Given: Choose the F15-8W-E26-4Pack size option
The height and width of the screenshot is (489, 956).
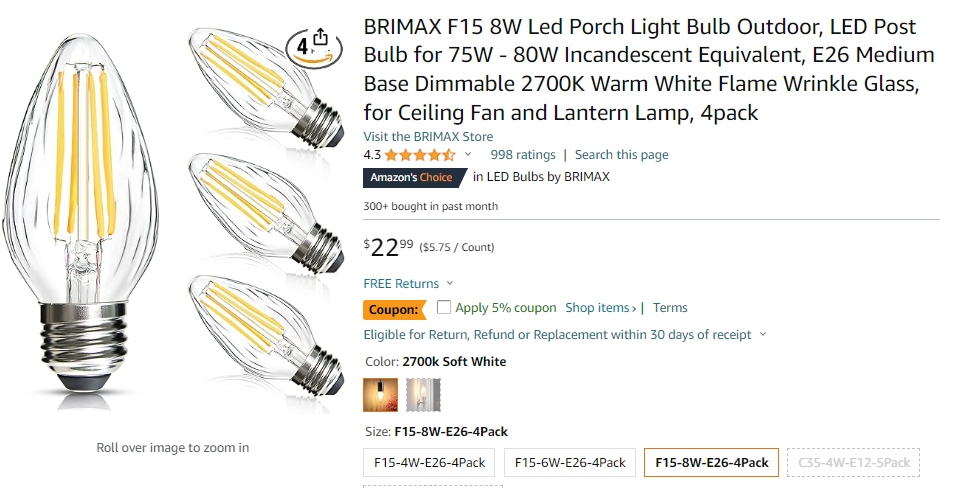Looking at the screenshot, I should point(711,463).
